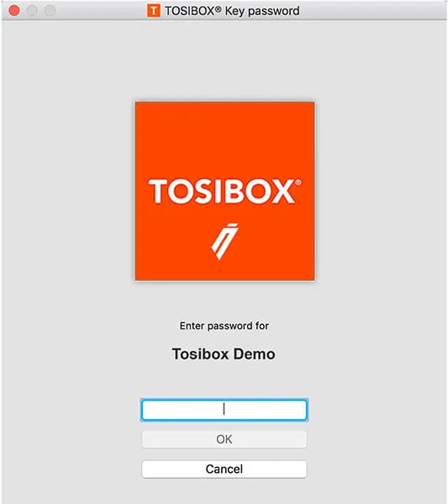Click the greyed-out minimize window button
The height and width of the screenshot is (504, 448).
pos(32,11)
